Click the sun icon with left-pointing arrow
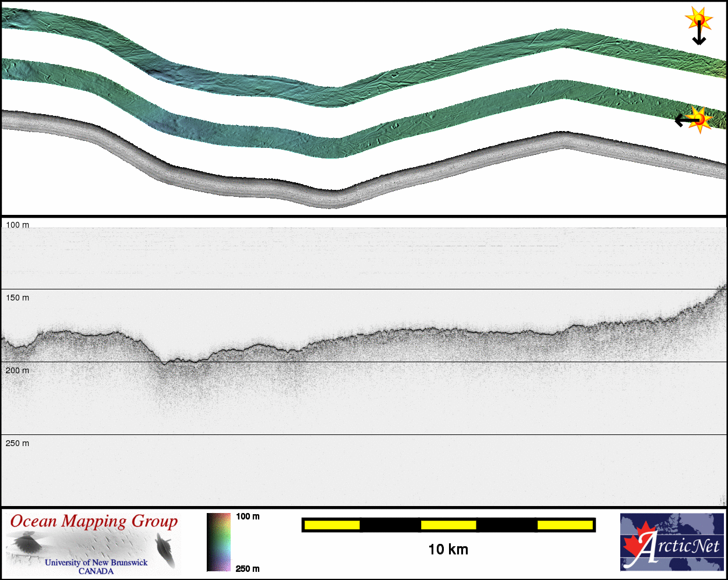 [x=701, y=119]
